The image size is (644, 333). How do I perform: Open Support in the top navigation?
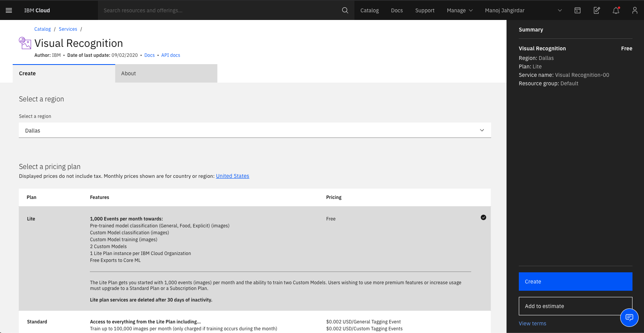425,10
